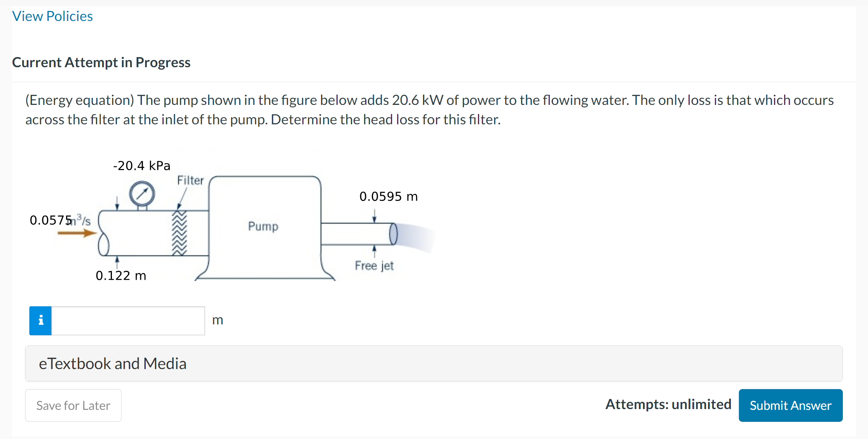Expand the eTextbook and Media section
Viewport: 868px width, 439px height.
[x=113, y=364]
